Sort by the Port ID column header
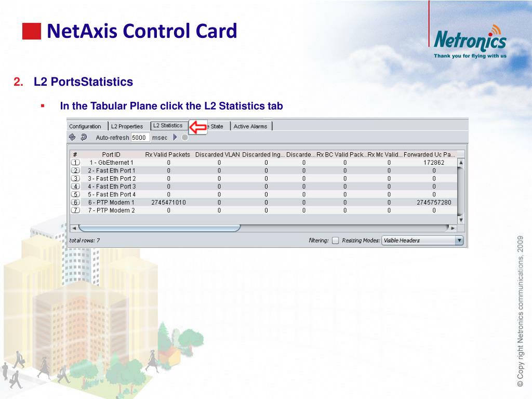 pyautogui.click(x=111, y=154)
